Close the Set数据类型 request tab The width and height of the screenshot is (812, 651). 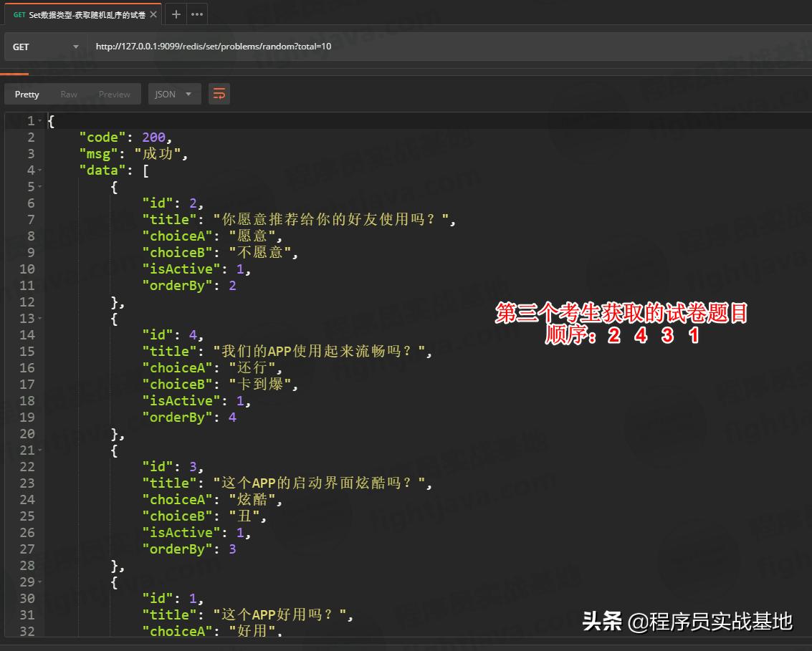click(153, 14)
